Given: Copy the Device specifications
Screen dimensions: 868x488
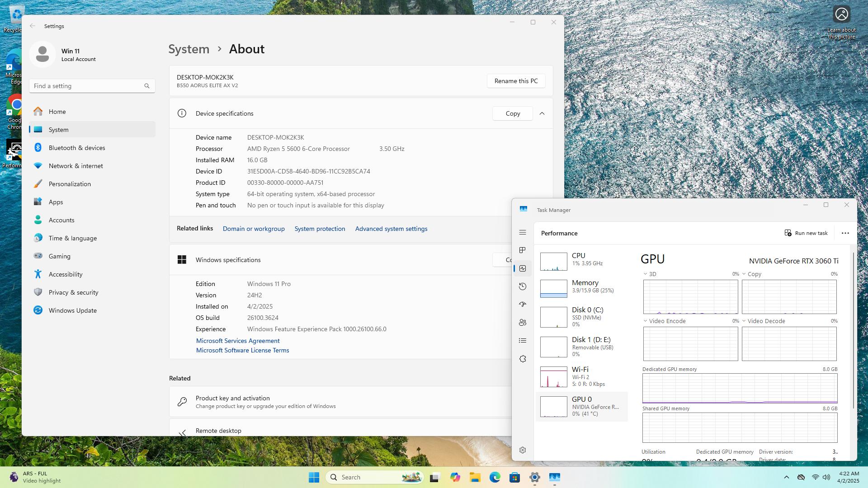Looking at the screenshot, I should point(513,113).
